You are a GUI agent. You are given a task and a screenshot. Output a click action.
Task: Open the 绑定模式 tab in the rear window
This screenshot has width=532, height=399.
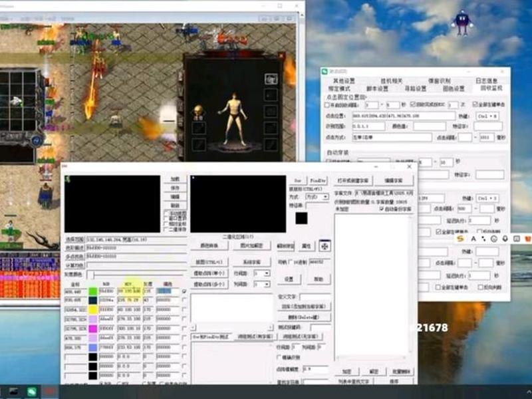339,88
